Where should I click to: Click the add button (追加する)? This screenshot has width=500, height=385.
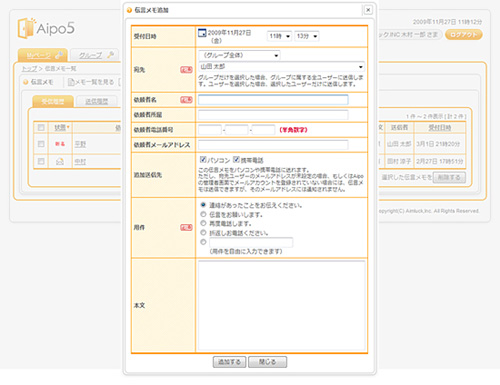(x=229, y=362)
